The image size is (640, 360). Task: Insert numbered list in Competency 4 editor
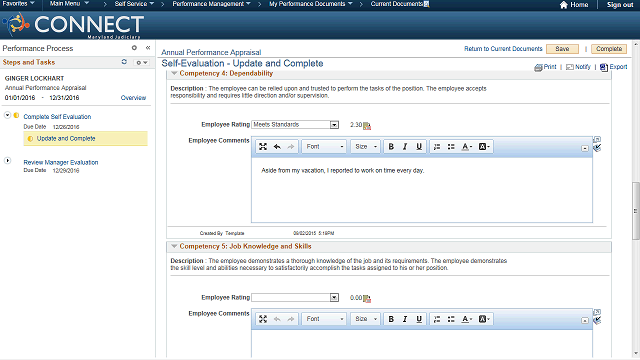(437, 147)
